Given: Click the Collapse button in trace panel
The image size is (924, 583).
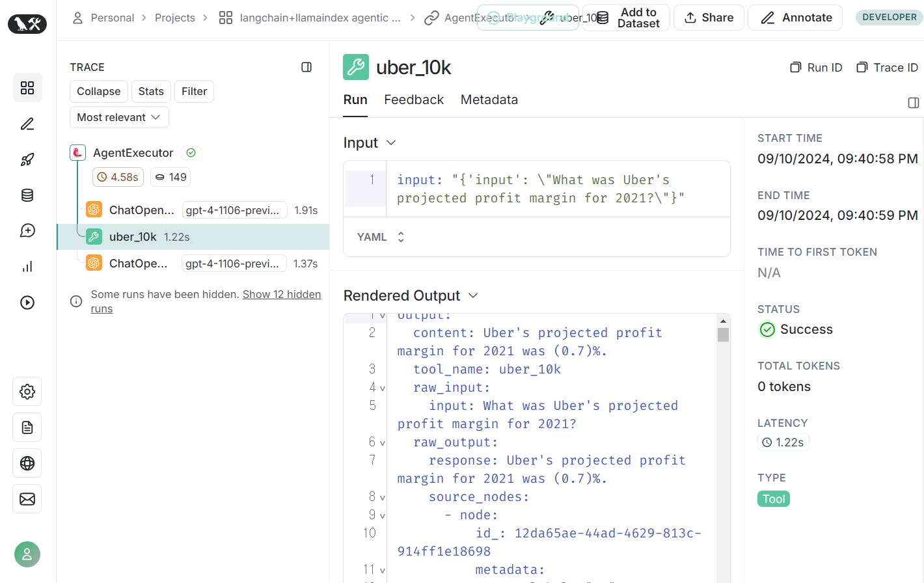Looking at the screenshot, I should (x=99, y=91).
